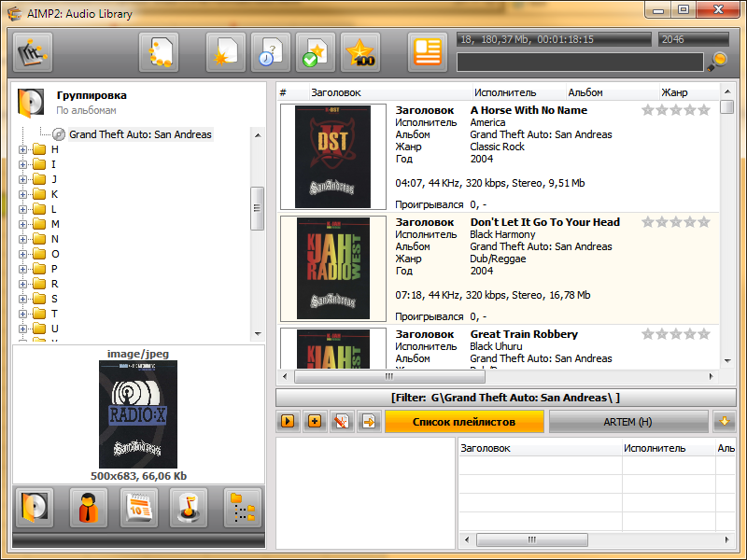Select the U folder in the tree
747x560 pixels.
click(54, 329)
